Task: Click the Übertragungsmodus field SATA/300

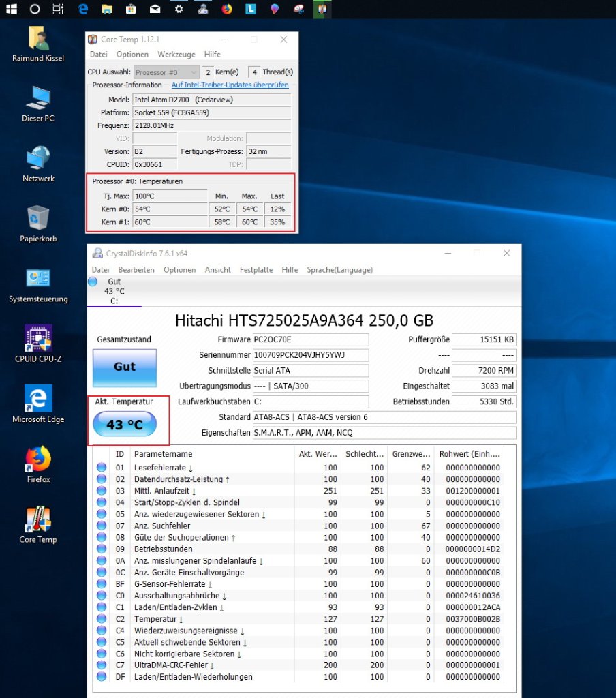Action: (x=311, y=386)
